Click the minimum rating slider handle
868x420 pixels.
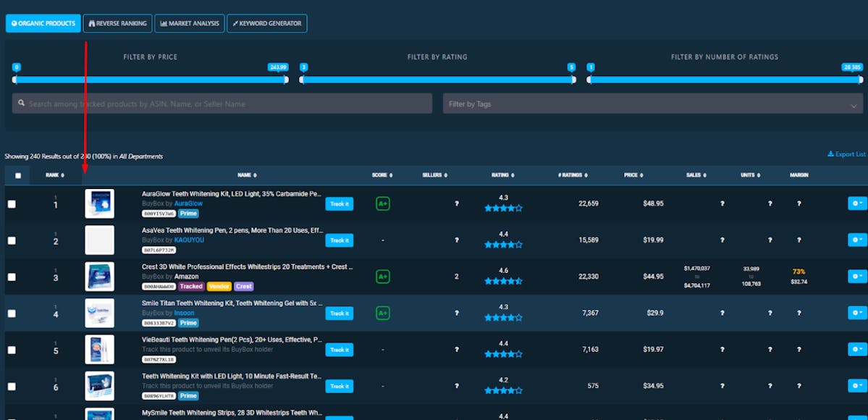coord(302,80)
